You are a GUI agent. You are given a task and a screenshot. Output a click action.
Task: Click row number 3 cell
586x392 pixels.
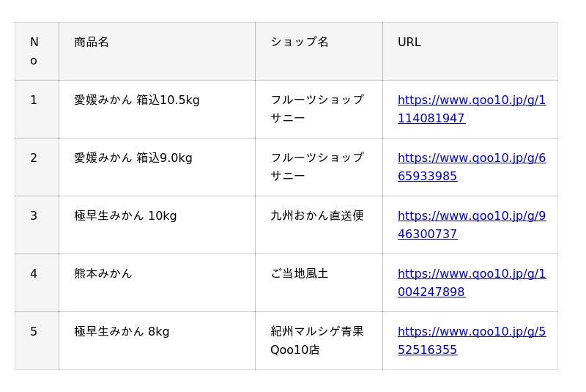coord(34,216)
